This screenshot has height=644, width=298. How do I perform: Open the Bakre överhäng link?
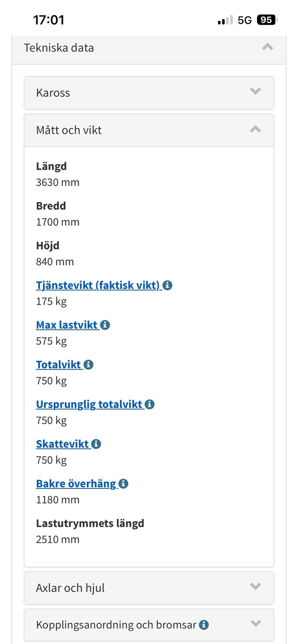click(x=76, y=483)
